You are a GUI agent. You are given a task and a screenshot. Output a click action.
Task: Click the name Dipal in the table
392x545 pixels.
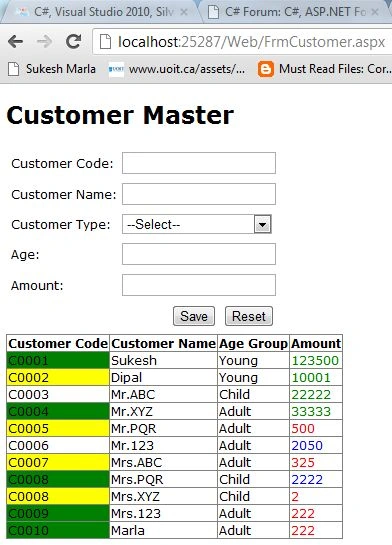tap(126, 378)
